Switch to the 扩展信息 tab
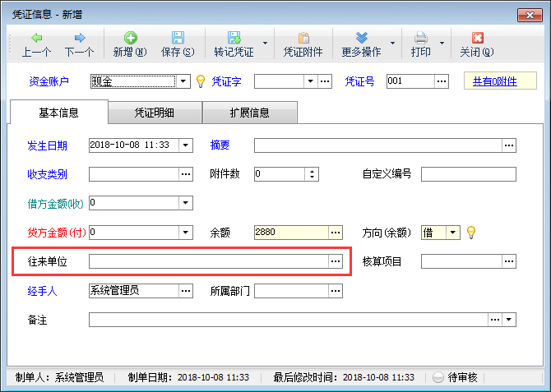551x392 pixels. click(x=250, y=113)
